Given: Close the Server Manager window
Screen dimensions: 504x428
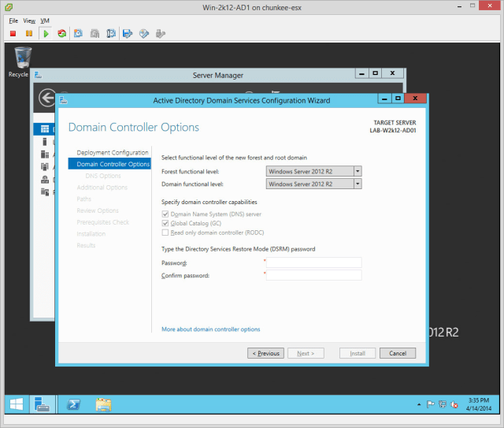Looking at the screenshot, I should (392, 73).
